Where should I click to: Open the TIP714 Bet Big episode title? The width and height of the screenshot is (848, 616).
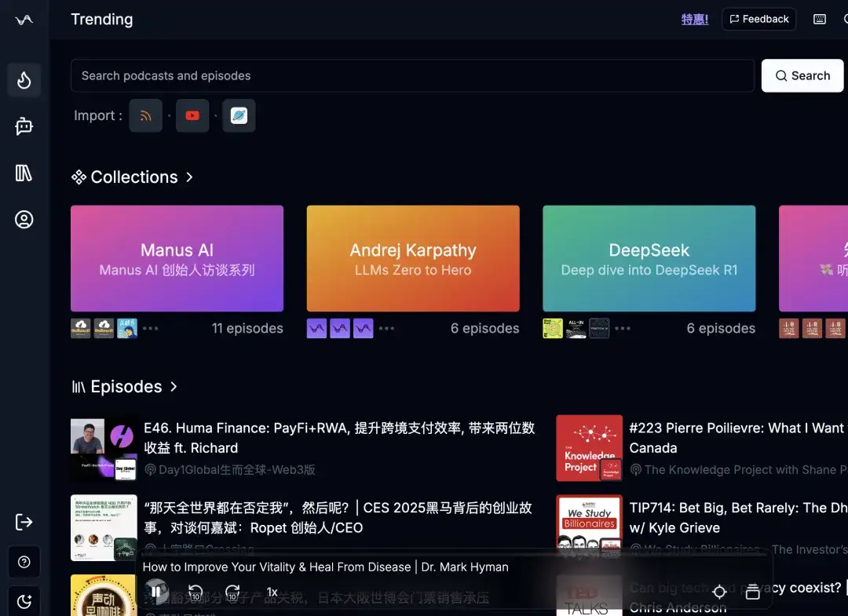point(738,518)
